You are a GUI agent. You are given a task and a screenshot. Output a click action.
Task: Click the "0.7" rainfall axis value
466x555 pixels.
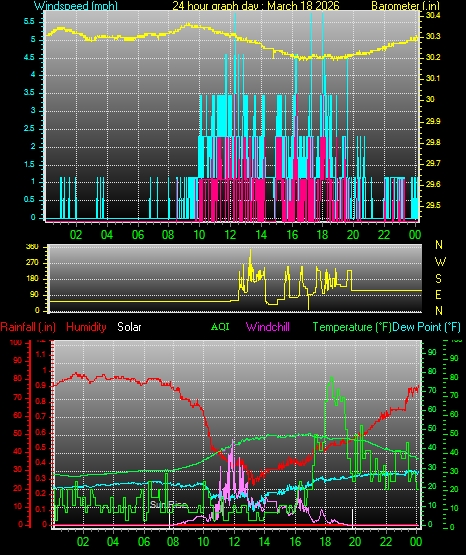tap(41, 416)
